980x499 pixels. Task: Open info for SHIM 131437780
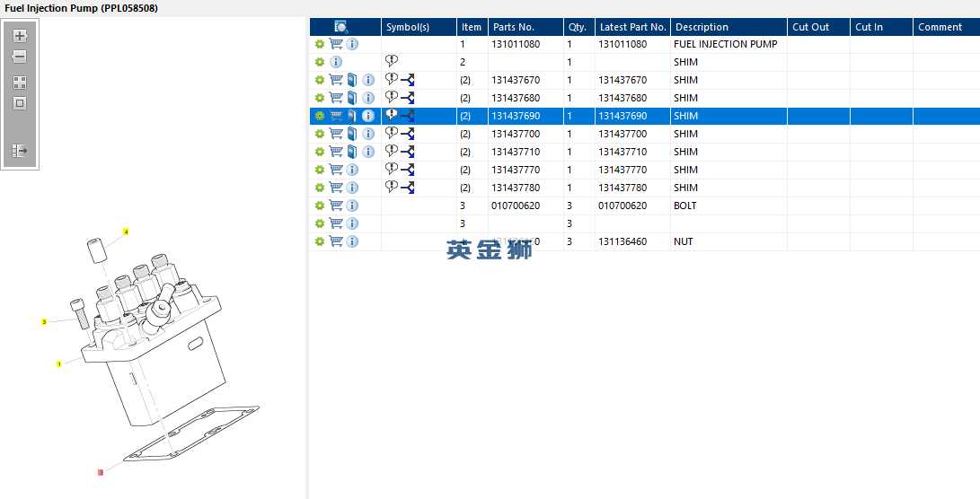click(x=352, y=188)
